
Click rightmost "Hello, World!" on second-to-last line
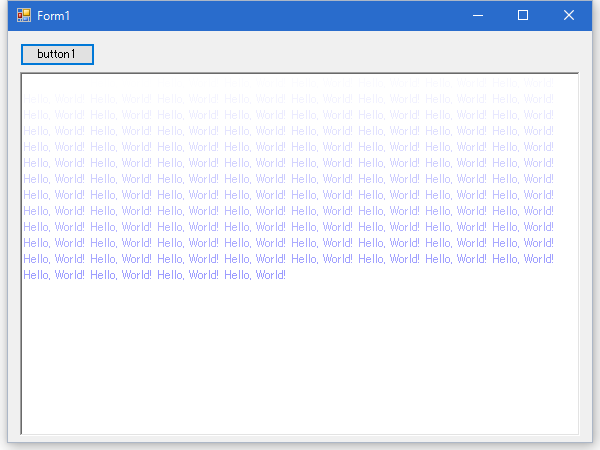(523, 259)
